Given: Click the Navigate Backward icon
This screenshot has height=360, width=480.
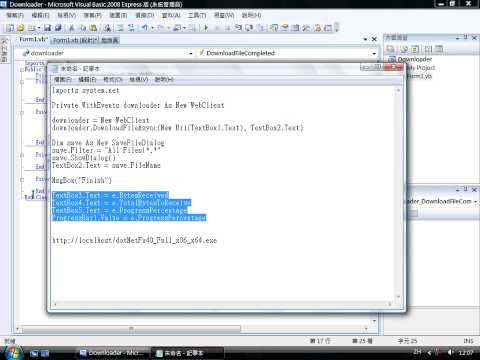Looking at the screenshot, I should (177, 28).
